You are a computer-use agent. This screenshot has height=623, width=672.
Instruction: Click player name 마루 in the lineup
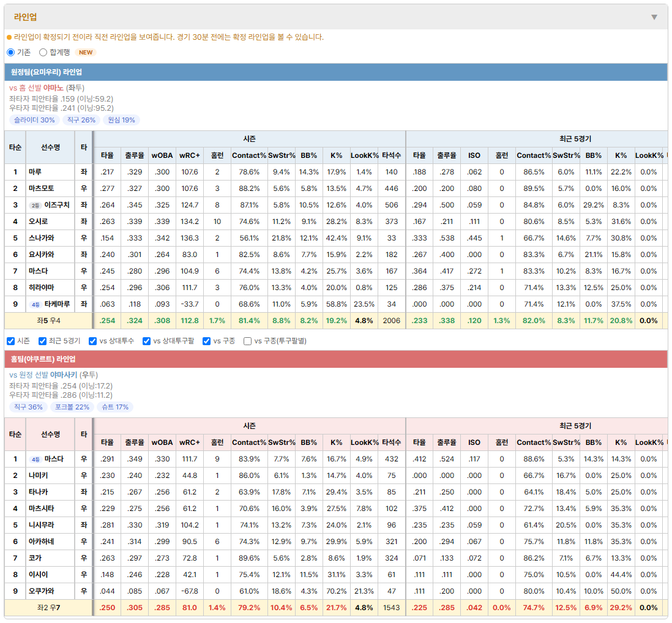pos(35,172)
